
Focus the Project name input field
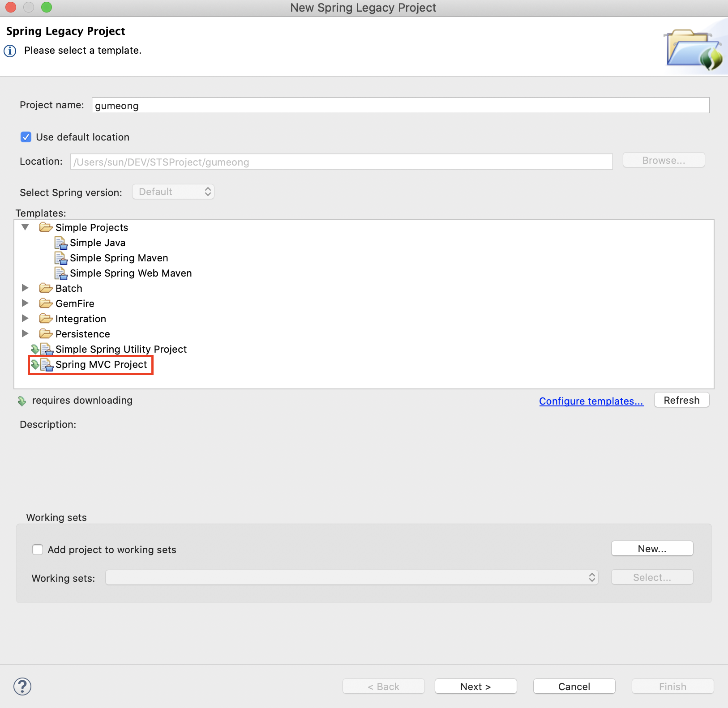click(x=401, y=105)
